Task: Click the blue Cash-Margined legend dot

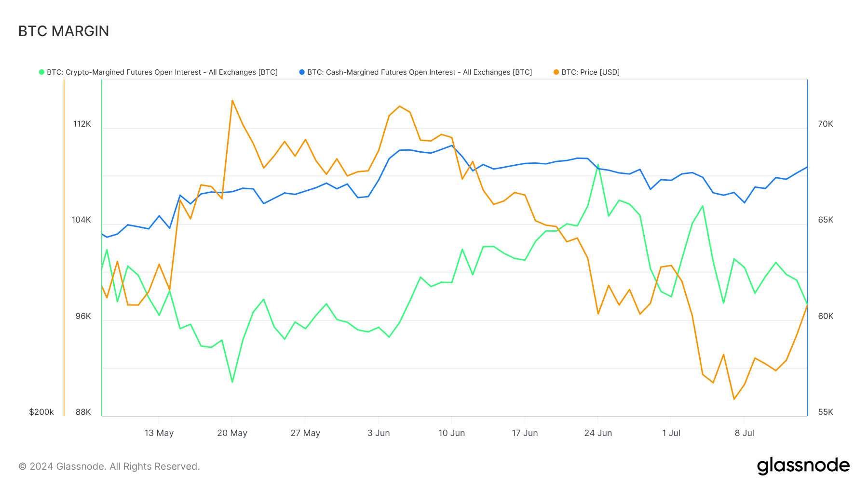Action: 302,72
